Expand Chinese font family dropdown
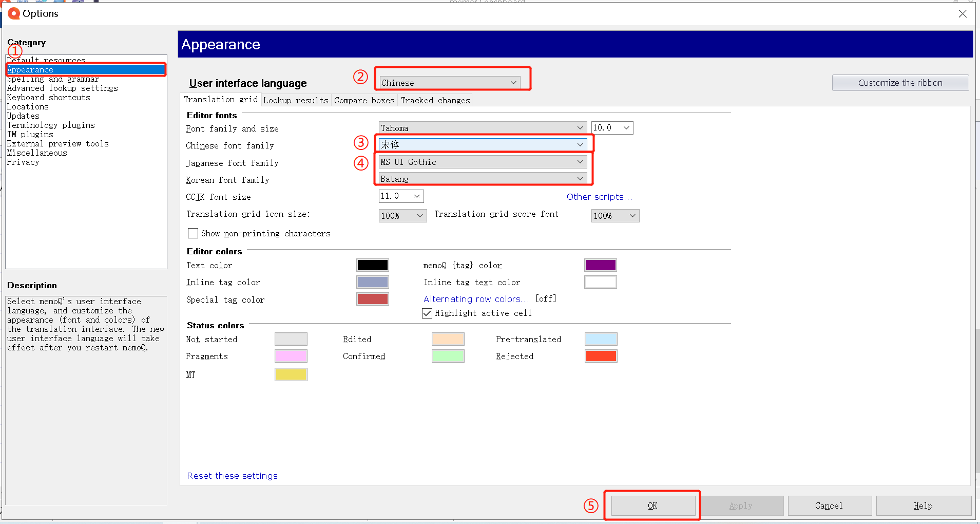This screenshot has height=524, width=980. coord(483,145)
